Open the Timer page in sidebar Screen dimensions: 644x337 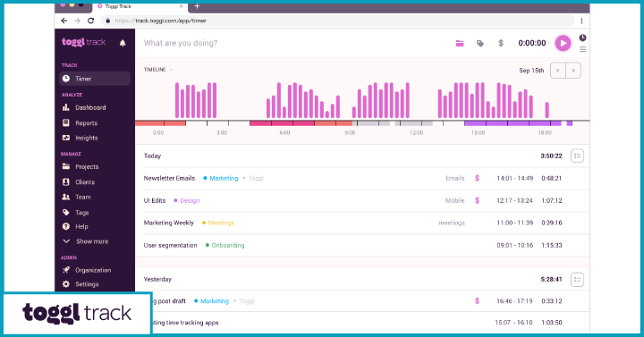coord(95,79)
